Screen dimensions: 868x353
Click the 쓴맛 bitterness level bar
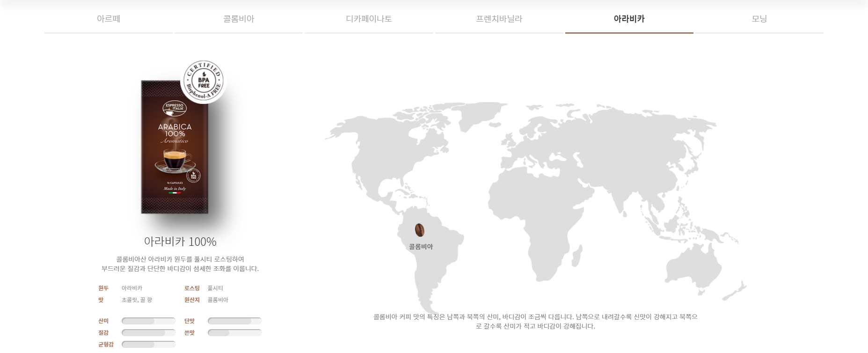click(234, 332)
